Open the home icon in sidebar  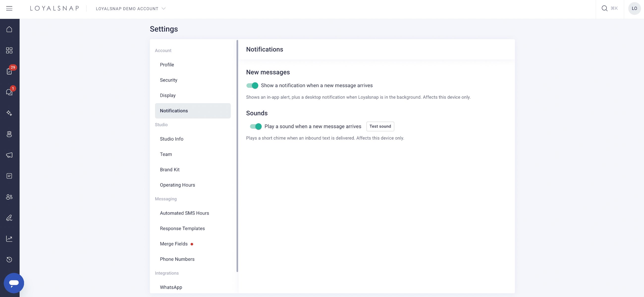[9, 29]
